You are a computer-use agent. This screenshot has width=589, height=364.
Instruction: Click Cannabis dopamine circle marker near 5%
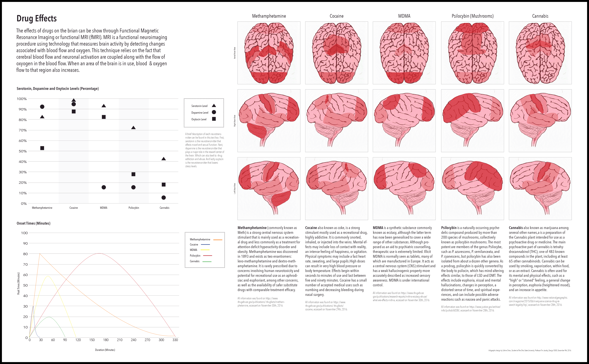[163, 198]
